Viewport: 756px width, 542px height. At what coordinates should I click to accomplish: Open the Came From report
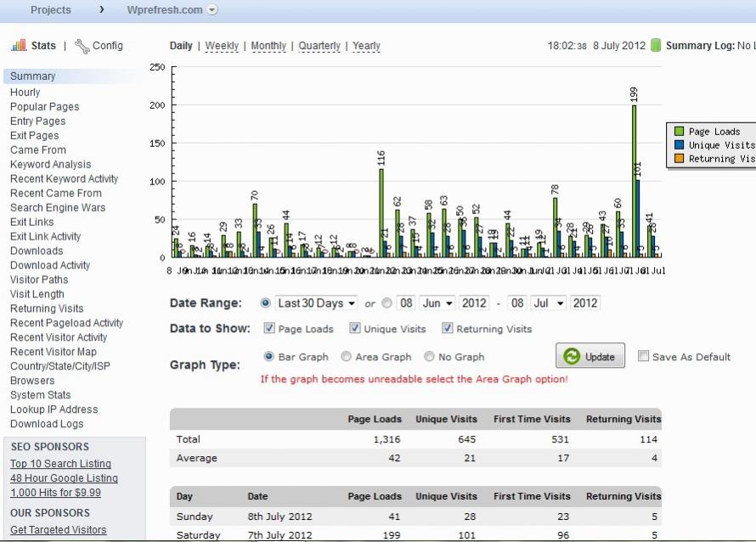(38, 150)
